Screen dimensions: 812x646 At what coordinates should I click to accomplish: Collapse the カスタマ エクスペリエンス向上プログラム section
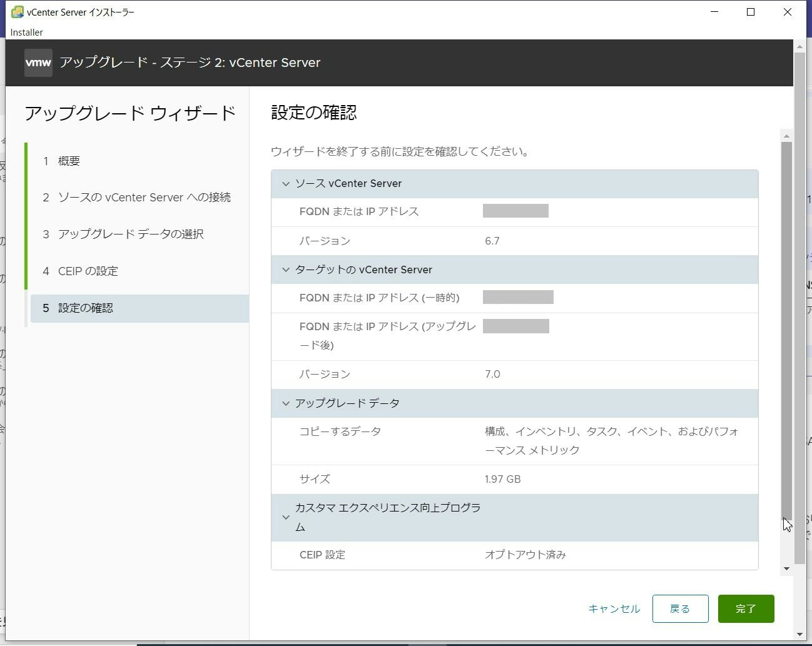[x=286, y=517]
